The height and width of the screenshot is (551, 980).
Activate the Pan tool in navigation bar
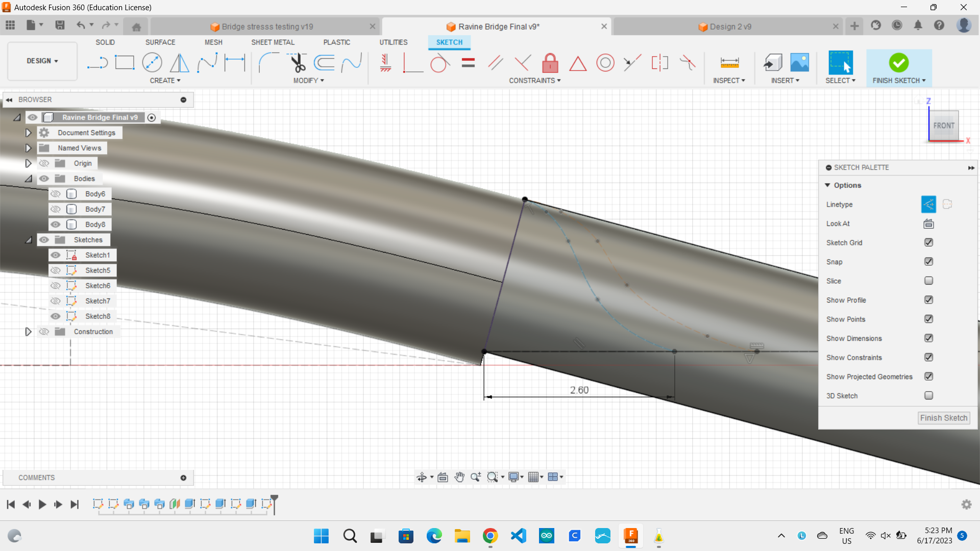tap(459, 477)
